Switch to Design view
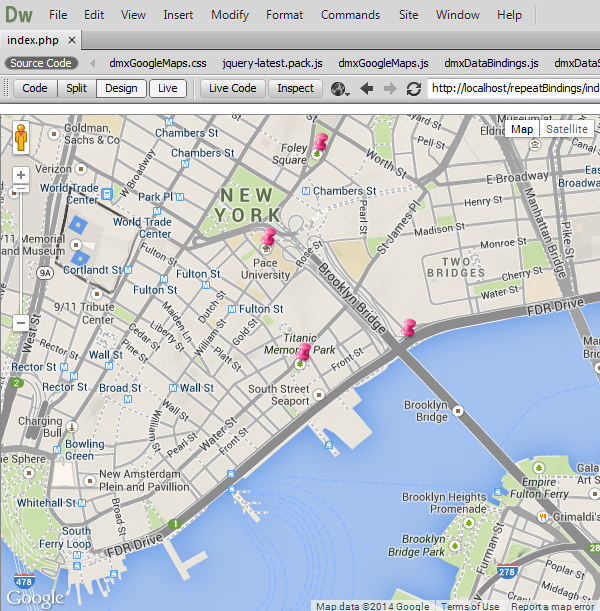This screenshot has height=611, width=600. (121, 88)
